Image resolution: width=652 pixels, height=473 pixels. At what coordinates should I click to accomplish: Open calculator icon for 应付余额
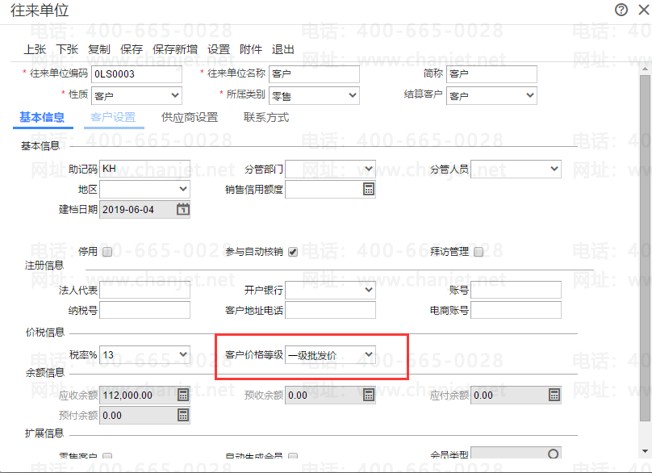pos(554,395)
